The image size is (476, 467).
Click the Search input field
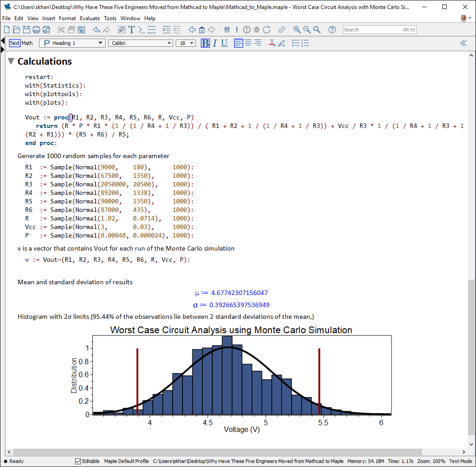click(x=371, y=30)
